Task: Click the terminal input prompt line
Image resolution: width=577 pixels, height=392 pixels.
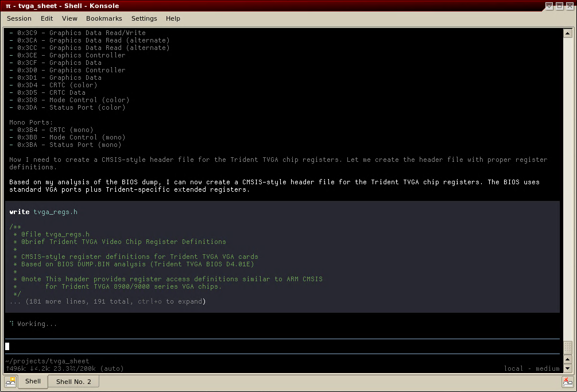Action: 282,347
